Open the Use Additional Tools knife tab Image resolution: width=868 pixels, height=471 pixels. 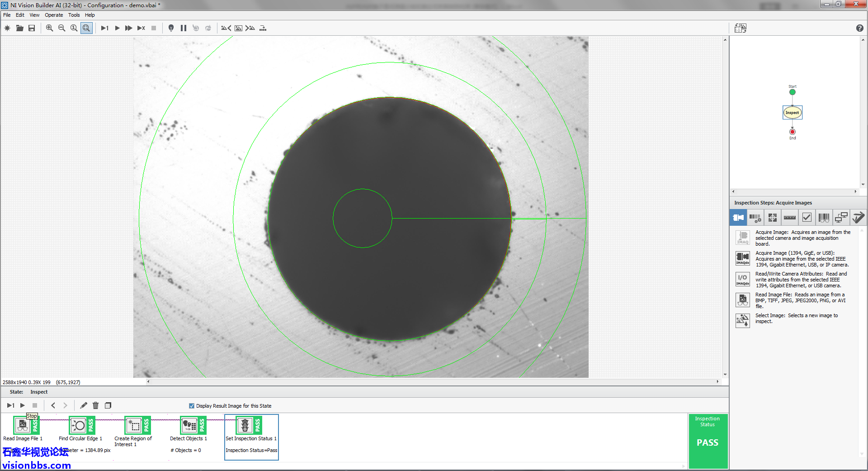(858, 218)
